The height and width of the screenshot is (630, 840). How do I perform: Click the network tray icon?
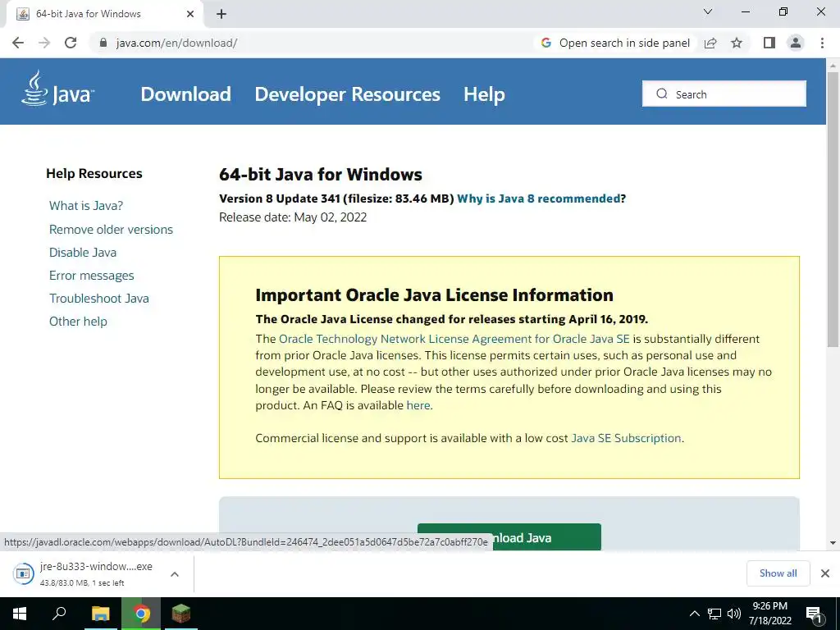(714, 614)
